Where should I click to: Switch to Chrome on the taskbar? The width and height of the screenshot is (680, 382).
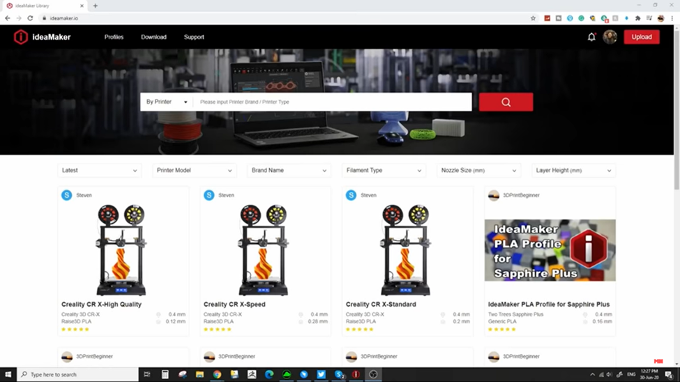[217, 374]
